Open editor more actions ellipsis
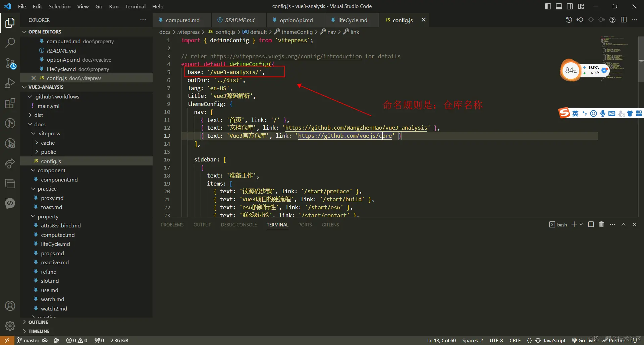The image size is (644, 345). point(634,20)
